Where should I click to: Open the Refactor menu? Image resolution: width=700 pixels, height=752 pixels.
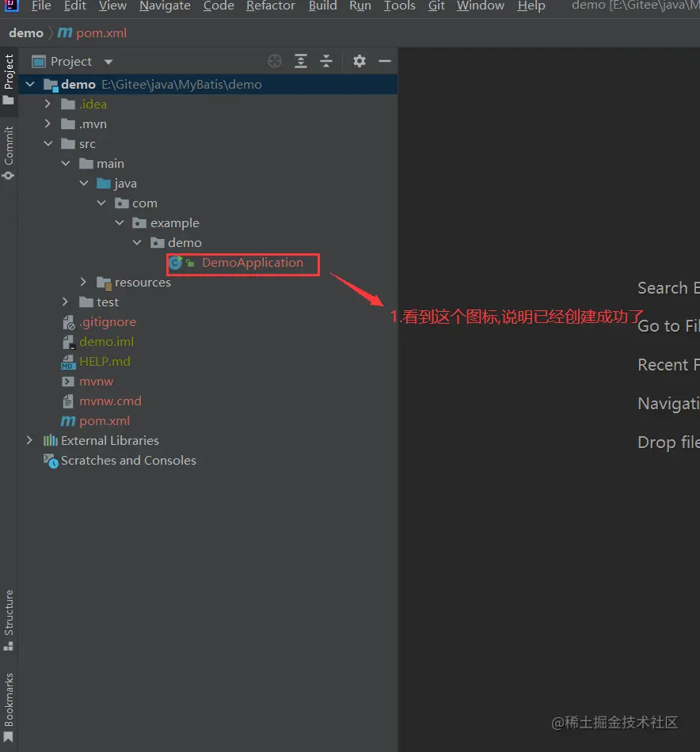(x=271, y=6)
